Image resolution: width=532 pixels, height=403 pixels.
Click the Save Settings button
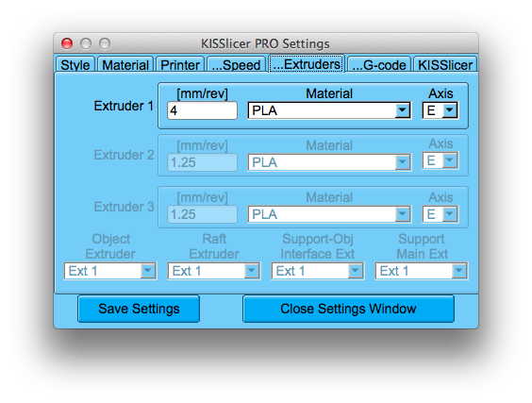click(x=139, y=309)
